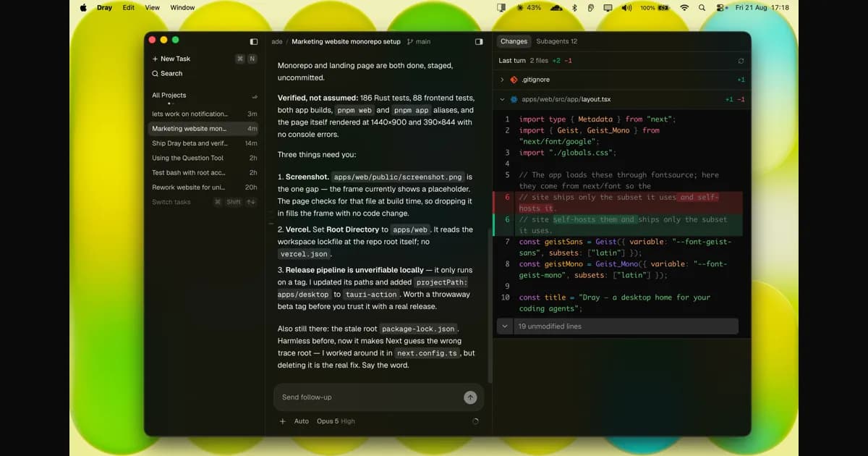Screen dimensions: 868x456
Task: Collapse the layout.tsx file diff
Action: (x=503, y=99)
